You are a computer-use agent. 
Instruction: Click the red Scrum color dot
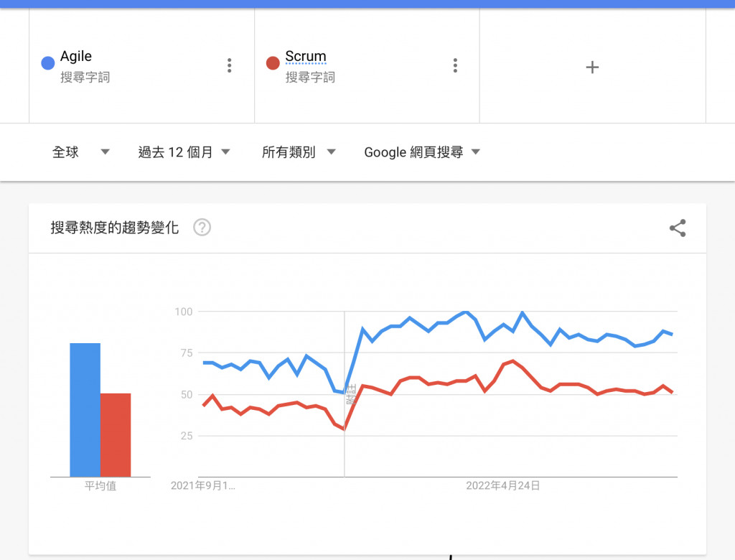click(x=273, y=63)
